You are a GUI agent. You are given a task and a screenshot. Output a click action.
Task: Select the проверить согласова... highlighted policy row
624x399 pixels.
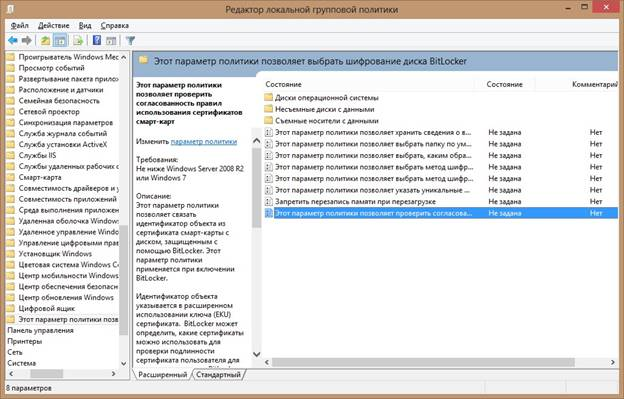[440, 213]
